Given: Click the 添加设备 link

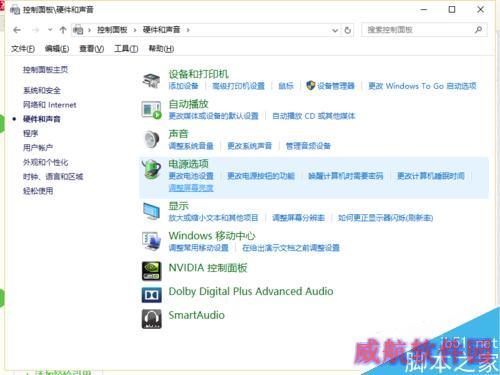Looking at the screenshot, I should pos(183,86).
